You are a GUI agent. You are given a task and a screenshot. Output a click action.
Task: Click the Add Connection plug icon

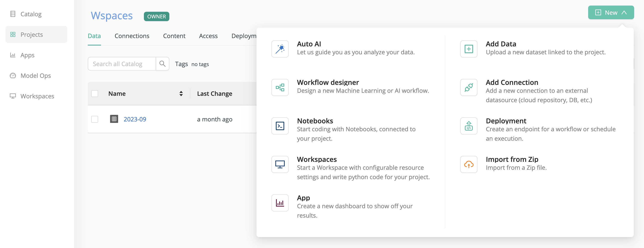click(469, 87)
